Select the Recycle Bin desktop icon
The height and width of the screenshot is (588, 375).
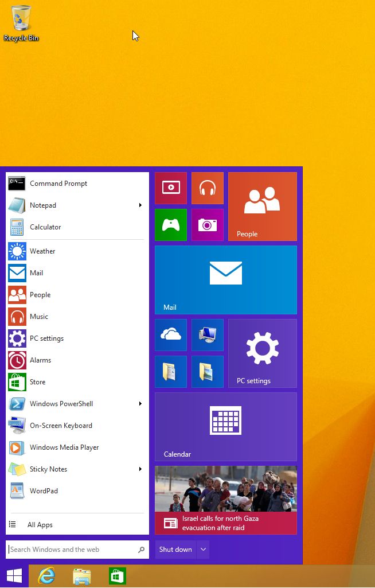point(21,23)
